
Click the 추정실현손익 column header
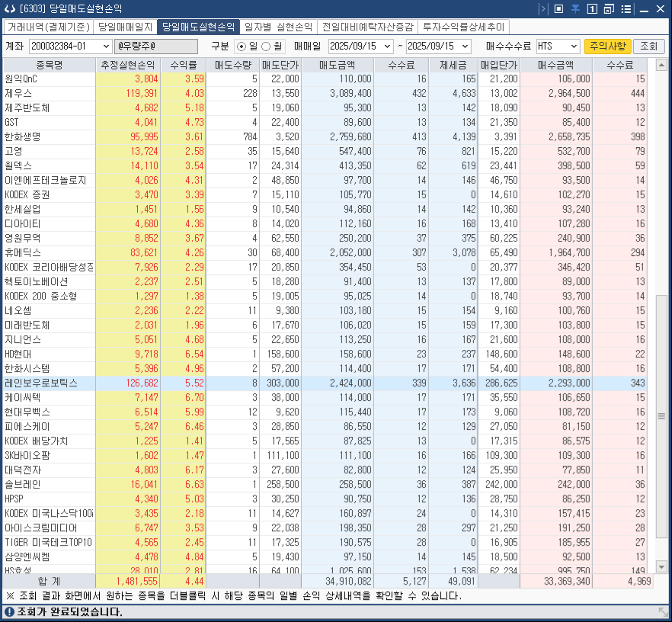[x=128, y=64]
